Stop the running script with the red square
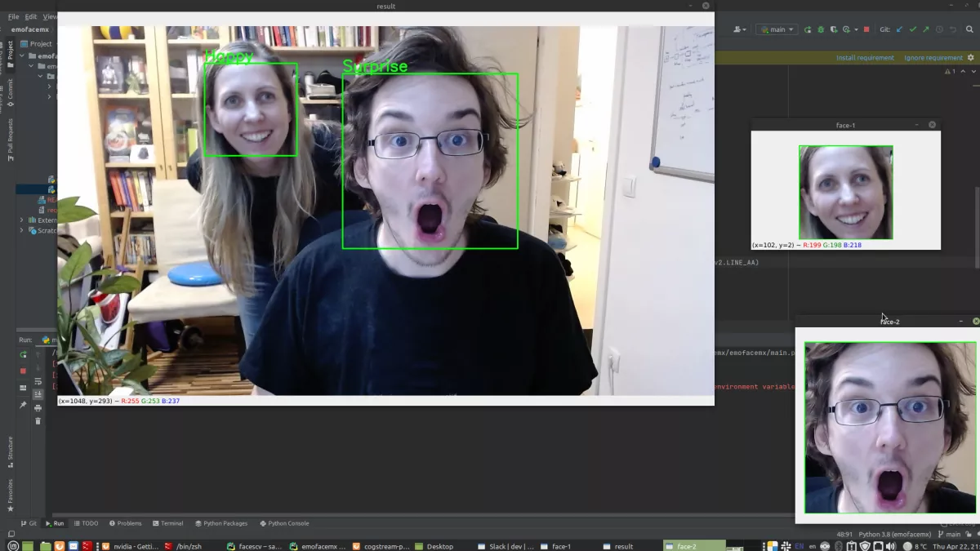Viewport: 980px width, 551px height. [22, 369]
